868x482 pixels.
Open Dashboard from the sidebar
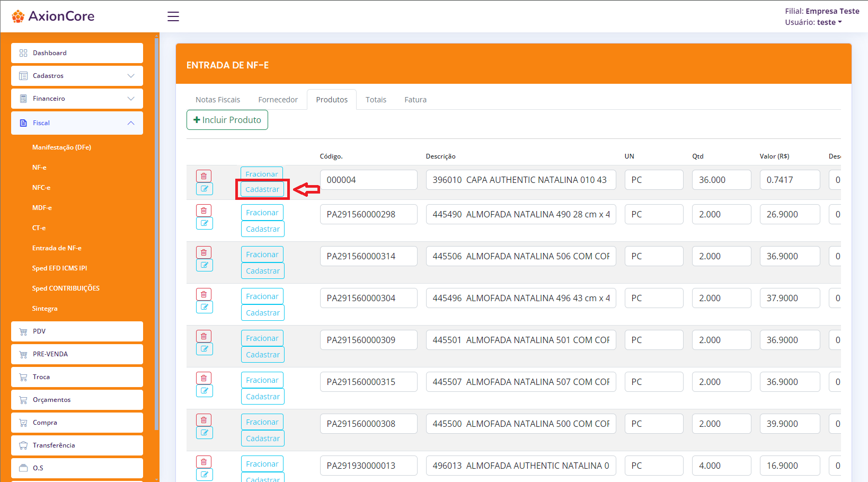pos(77,53)
